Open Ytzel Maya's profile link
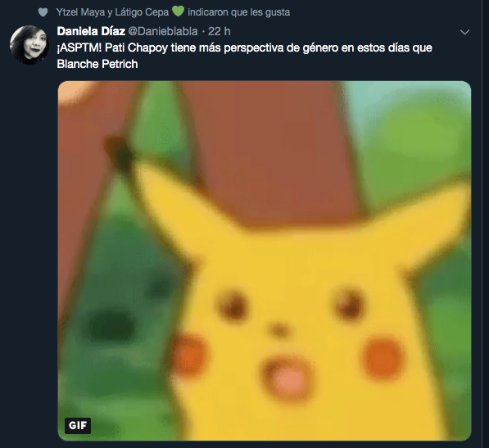 (x=80, y=12)
